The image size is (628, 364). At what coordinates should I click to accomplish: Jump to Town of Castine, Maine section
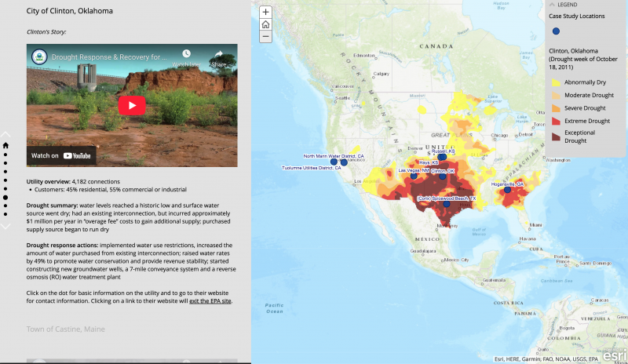[x=66, y=329]
